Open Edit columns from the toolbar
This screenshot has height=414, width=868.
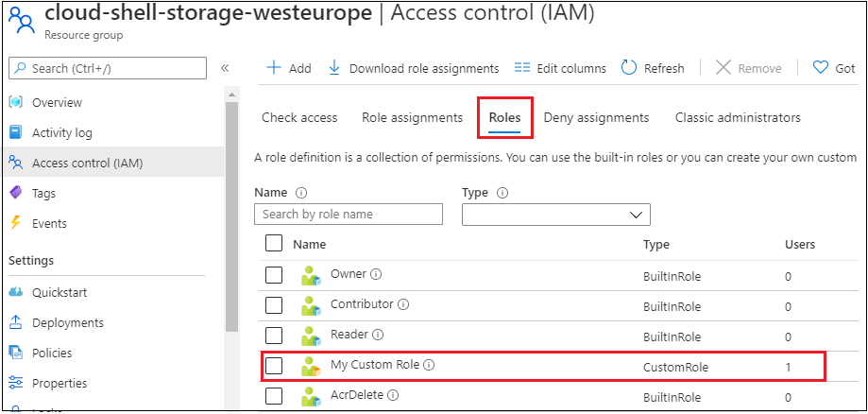click(560, 68)
